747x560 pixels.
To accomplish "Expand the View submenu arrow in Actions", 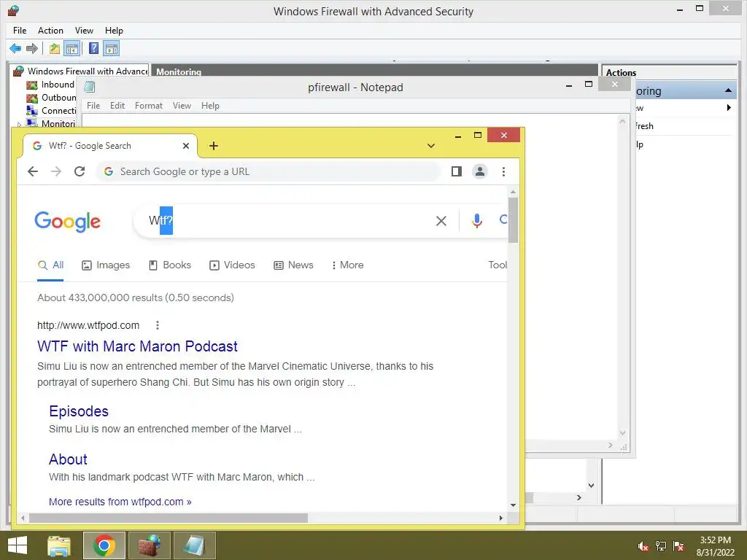I will [x=729, y=108].
